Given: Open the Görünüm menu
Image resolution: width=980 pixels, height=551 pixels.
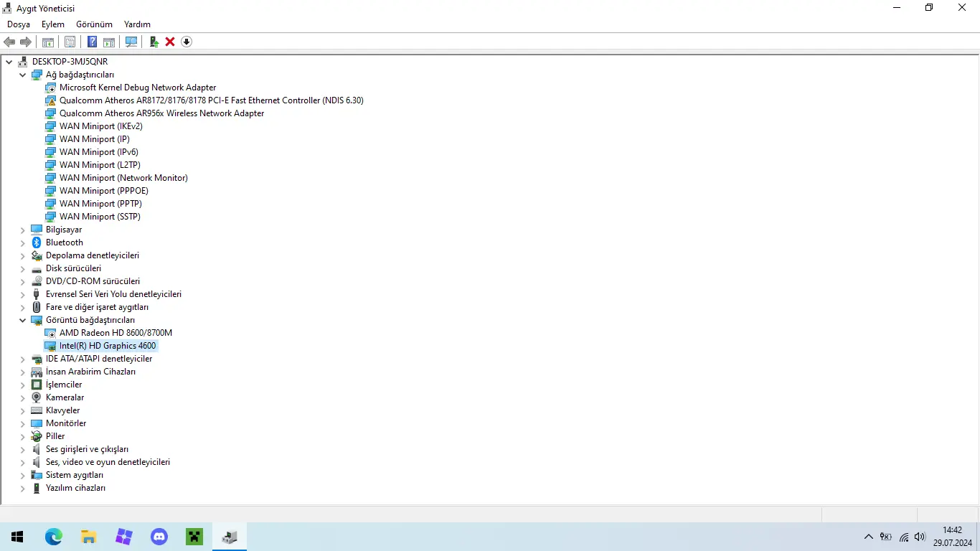Looking at the screenshot, I should pos(94,24).
